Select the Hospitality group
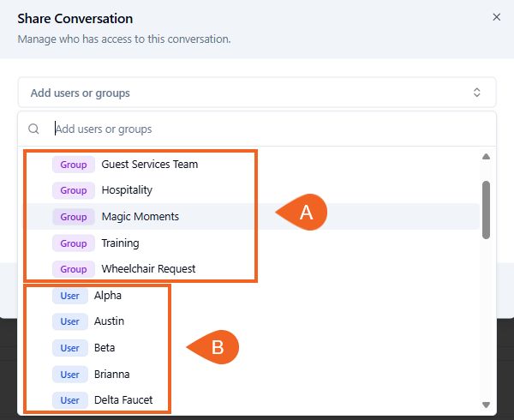The width and height of the screenshot is (514, 420). click(x=127, y=190)
